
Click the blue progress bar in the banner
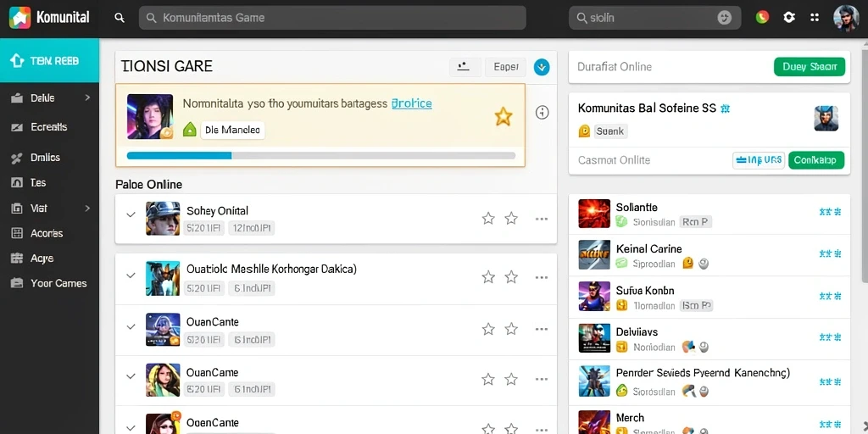[x=321, y=156]
